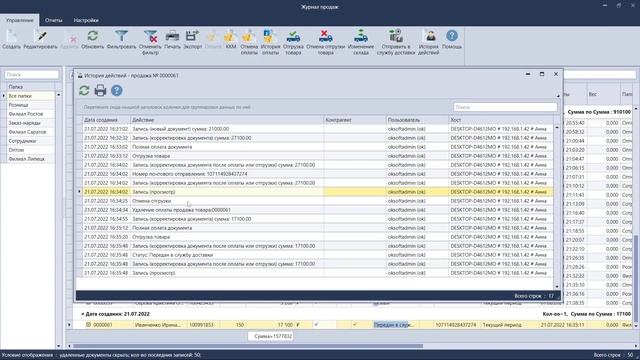
Task: Click the Папка header in folder list
Action: tap(31, 87)
